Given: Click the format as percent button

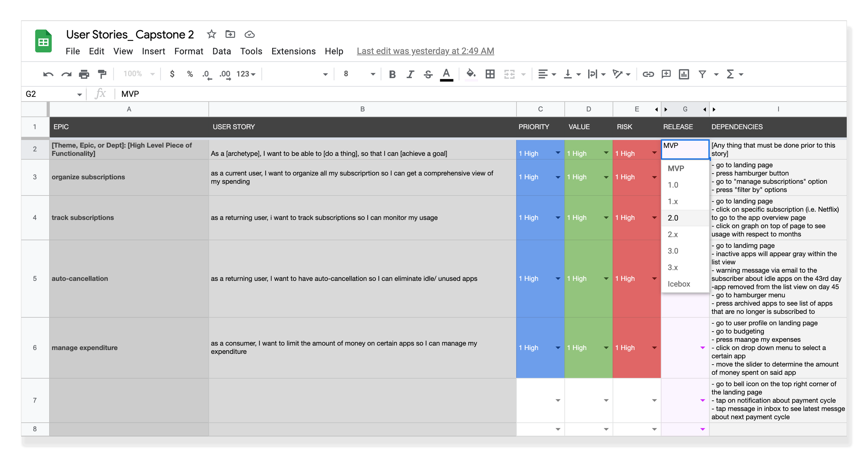Looking at the screenshot, I should [190, 74].
